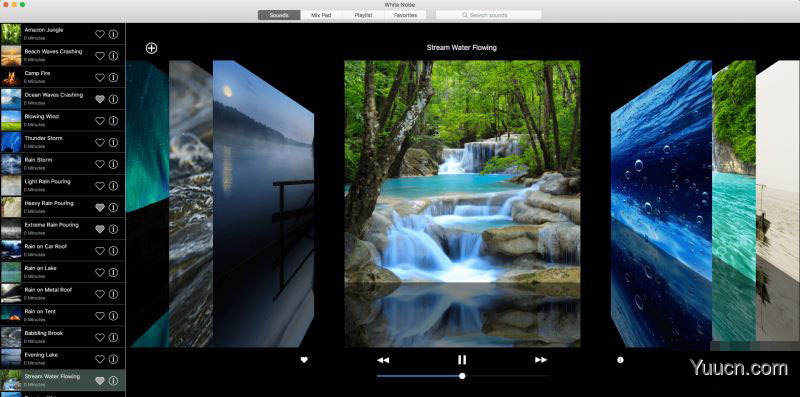Viewport: 800px width, 397px height.
Task: Select Rain on Lake thumbnail in list
Action: (x=11, y=272)
